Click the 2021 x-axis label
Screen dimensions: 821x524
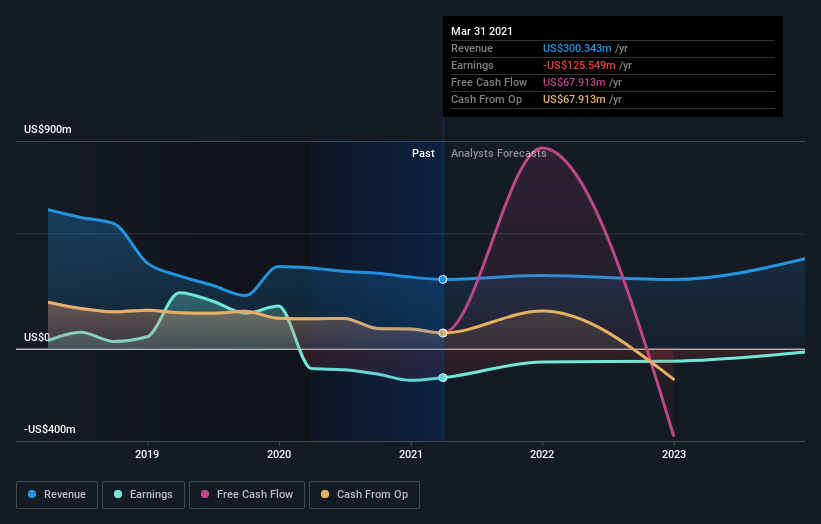[411, 454]
